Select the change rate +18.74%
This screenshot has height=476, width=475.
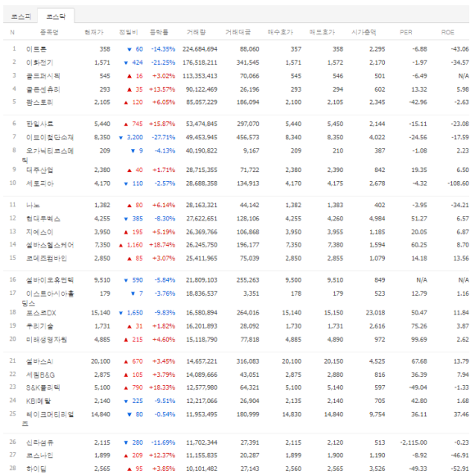coord(162,245)
